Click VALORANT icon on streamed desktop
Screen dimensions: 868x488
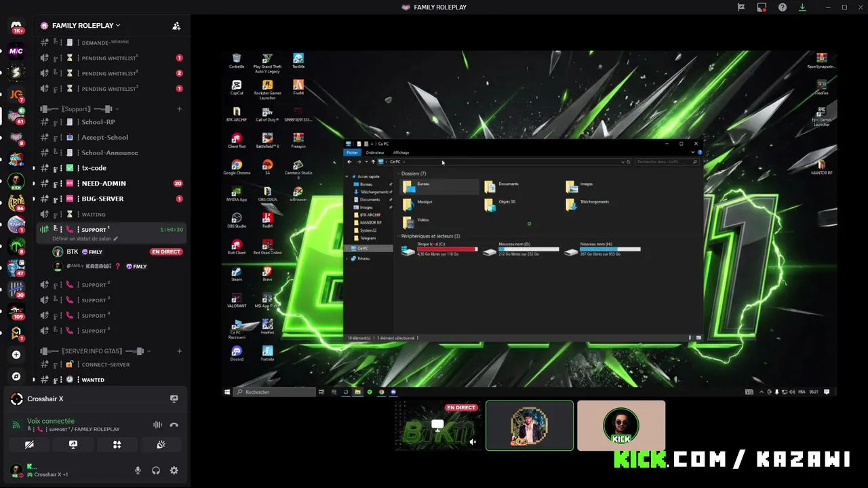click(x=237, y=300)
